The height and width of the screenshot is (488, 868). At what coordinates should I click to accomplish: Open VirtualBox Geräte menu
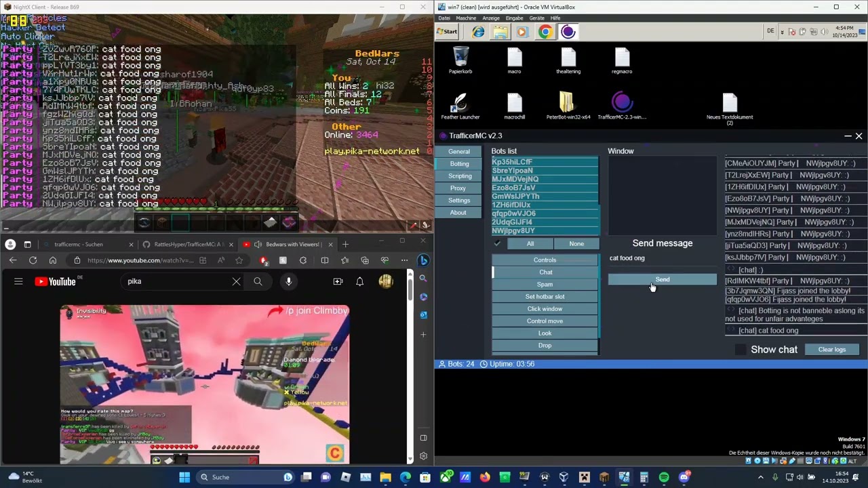click(537, 18)
